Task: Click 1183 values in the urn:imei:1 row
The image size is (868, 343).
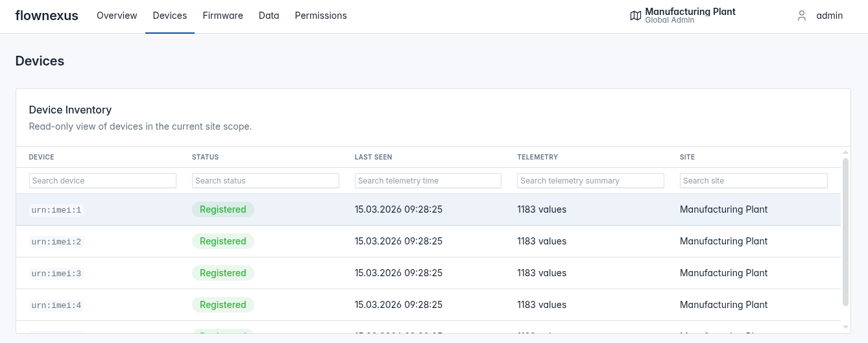Action: click(x=542, y=209)
